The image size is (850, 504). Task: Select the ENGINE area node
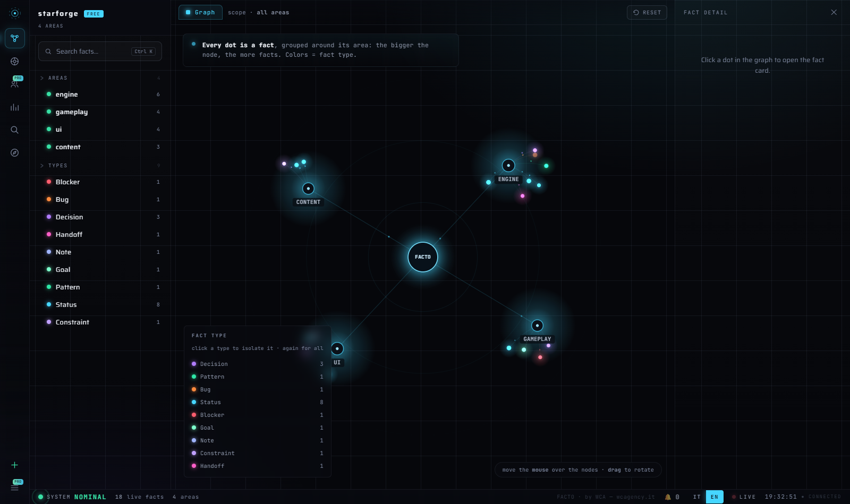508,166
